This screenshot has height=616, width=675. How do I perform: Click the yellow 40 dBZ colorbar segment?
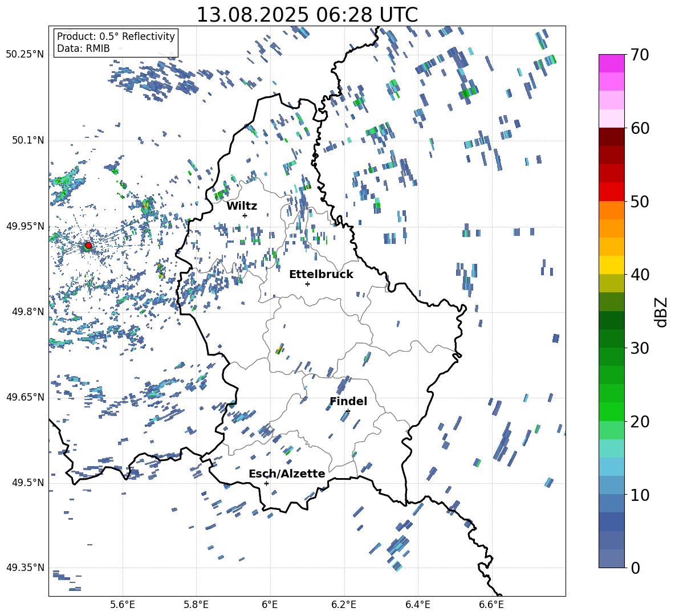click(611, 265)
